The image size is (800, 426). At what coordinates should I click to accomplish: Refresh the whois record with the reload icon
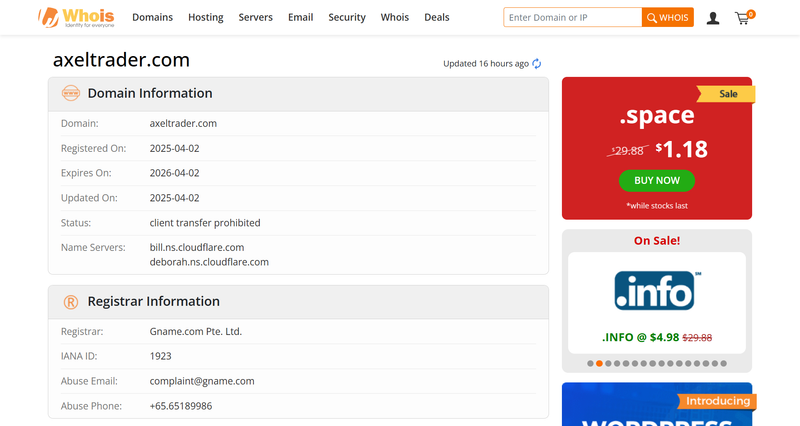coord(537,64)
